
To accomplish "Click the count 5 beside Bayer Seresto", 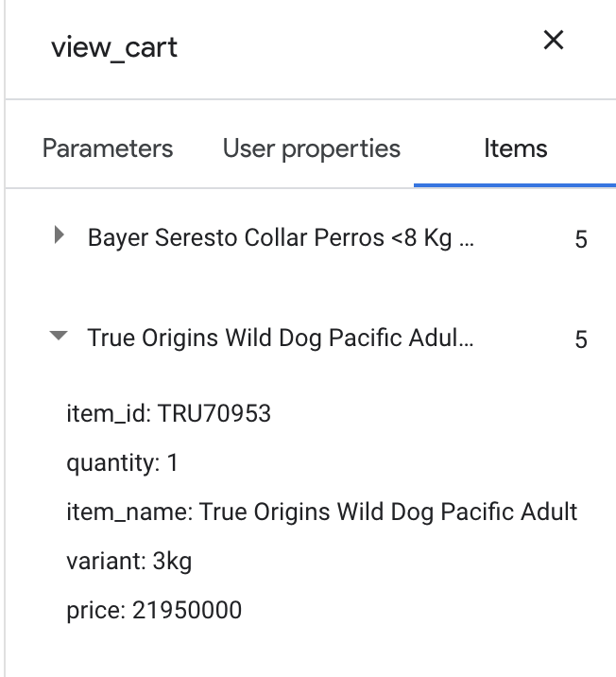I will pos(581,239).
